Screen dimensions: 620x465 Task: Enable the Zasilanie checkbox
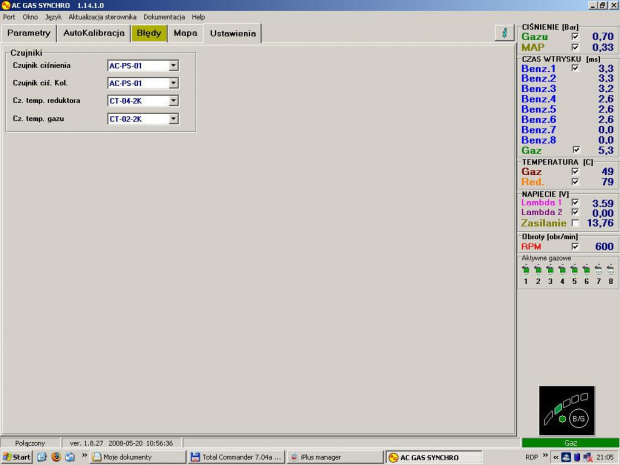[x=575, y=223]
